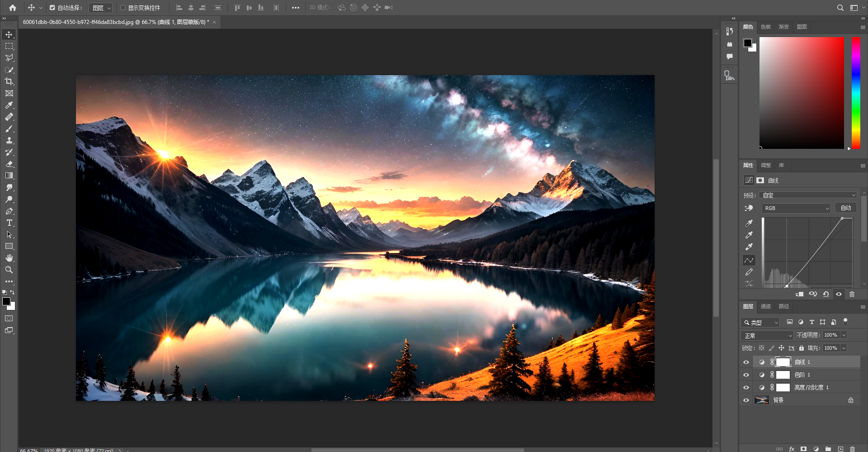This screenshot has height=452, width=868.
Task: Select the Zoom tool
Action: click(9, 270)
